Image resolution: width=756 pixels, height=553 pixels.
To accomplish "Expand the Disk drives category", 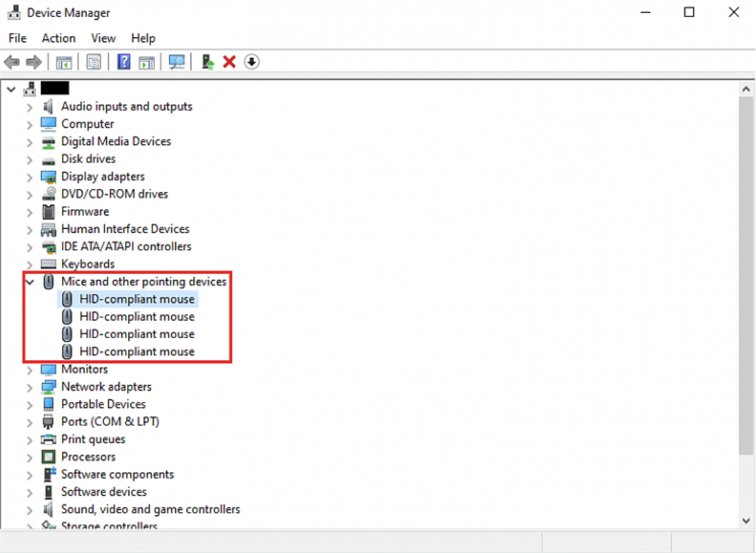I will click(30, 160).
